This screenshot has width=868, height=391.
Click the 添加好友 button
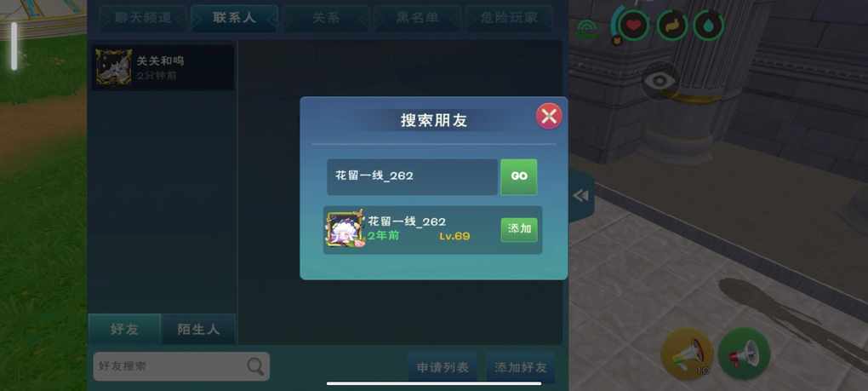pyautogui.click(x=520, y=366)
